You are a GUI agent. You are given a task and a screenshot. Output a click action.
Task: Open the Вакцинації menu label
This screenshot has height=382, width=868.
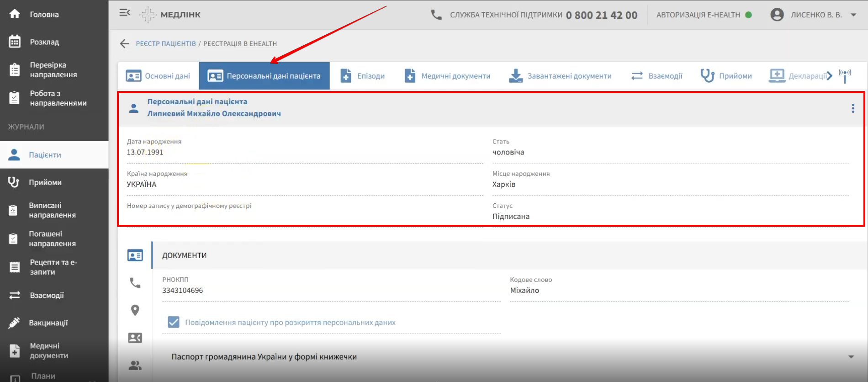tap(48, 323)
